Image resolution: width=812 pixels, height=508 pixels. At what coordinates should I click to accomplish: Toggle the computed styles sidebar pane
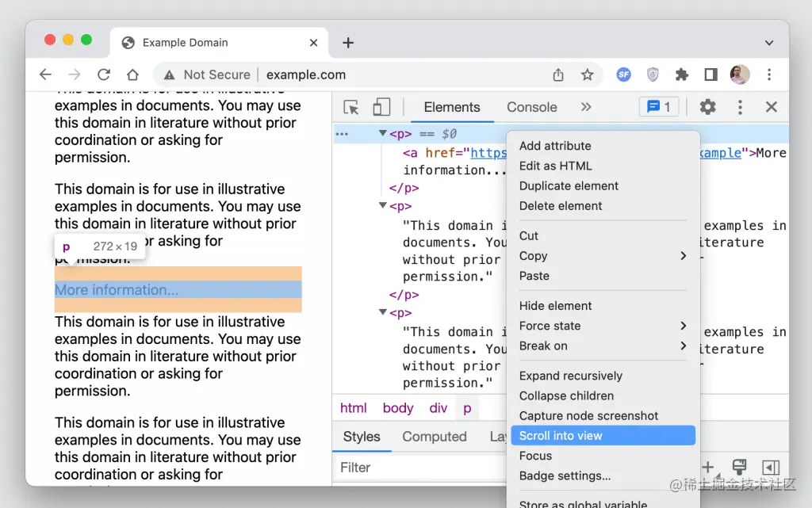770,468
